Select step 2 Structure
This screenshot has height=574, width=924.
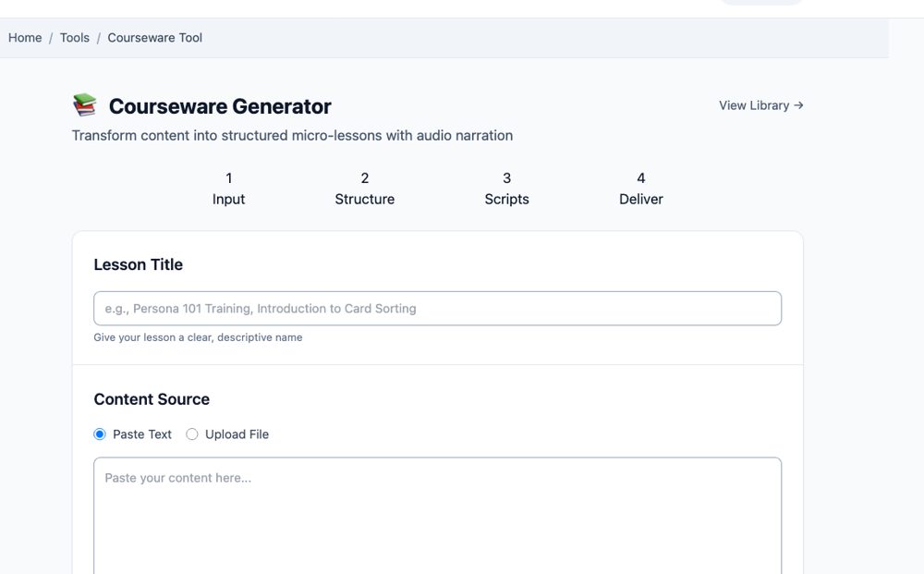point(365,189)
